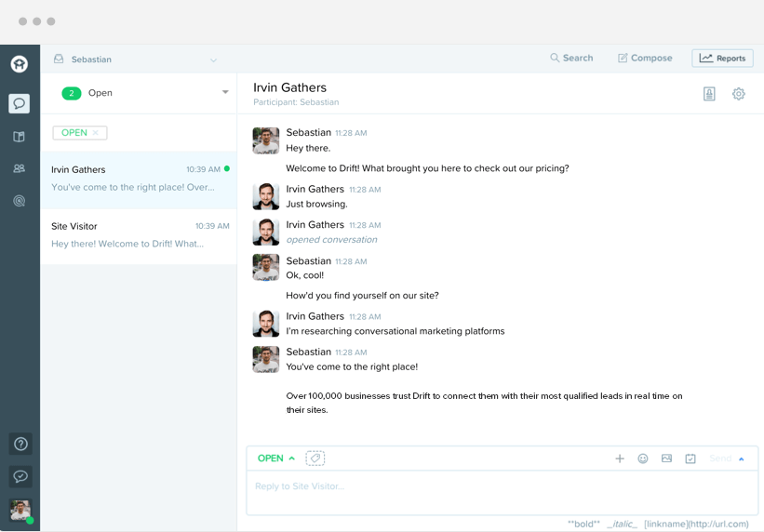Image resolution: width=764 pixels, height=532 pixels.
Task: Click Irvin Gathers avatar on researching message
Action: (266, 324)
